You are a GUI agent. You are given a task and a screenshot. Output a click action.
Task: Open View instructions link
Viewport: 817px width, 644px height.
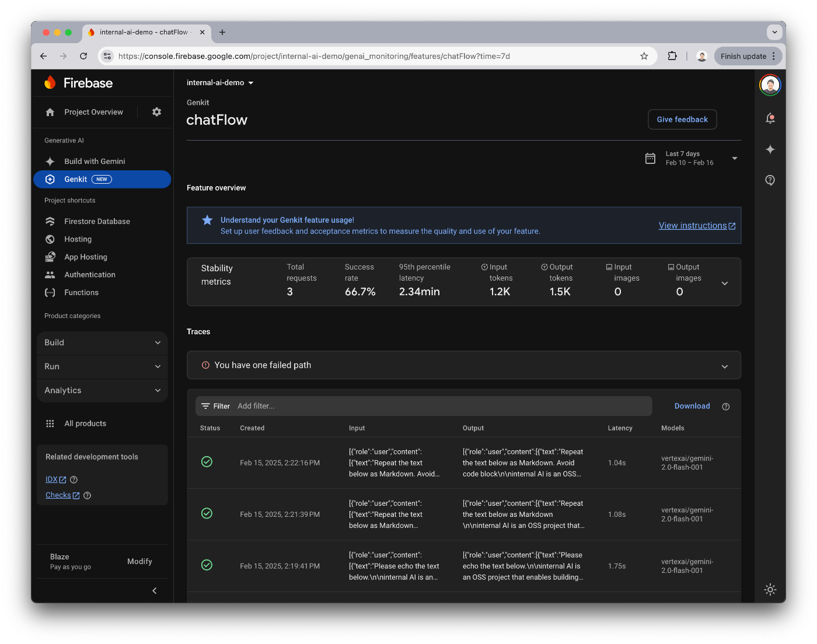coord(697,226)
